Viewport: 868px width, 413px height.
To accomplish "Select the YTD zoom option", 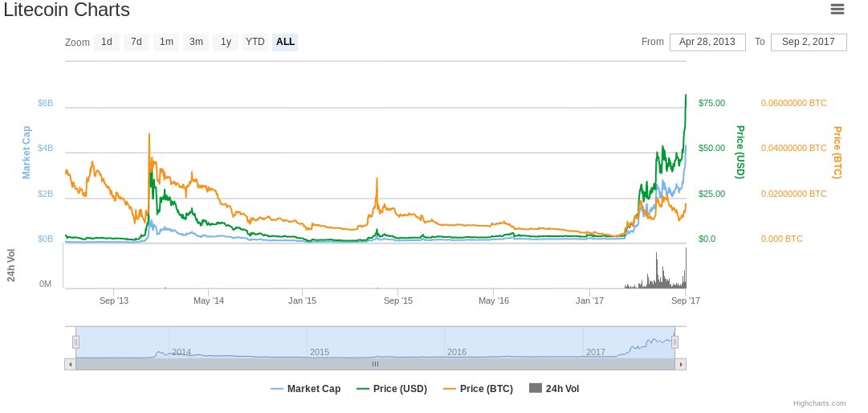I will point(255,42).
